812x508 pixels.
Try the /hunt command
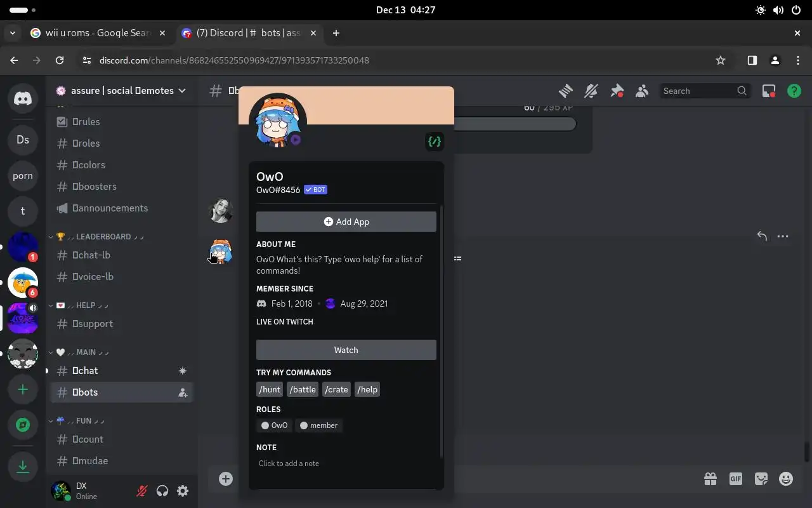tap(270, 389)
